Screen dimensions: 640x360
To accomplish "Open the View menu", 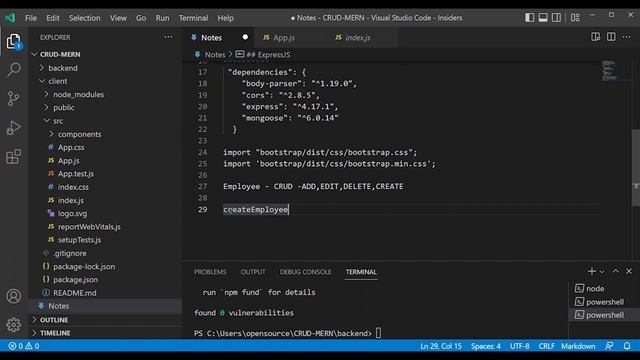I will [118, 18].
